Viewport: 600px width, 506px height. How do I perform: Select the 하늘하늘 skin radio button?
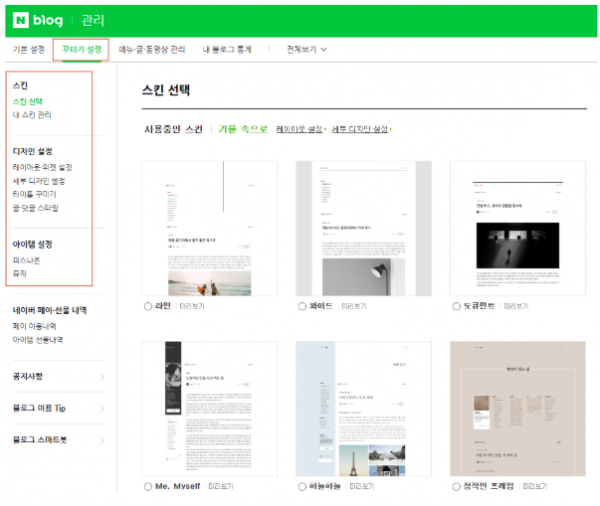pos(302,486)
